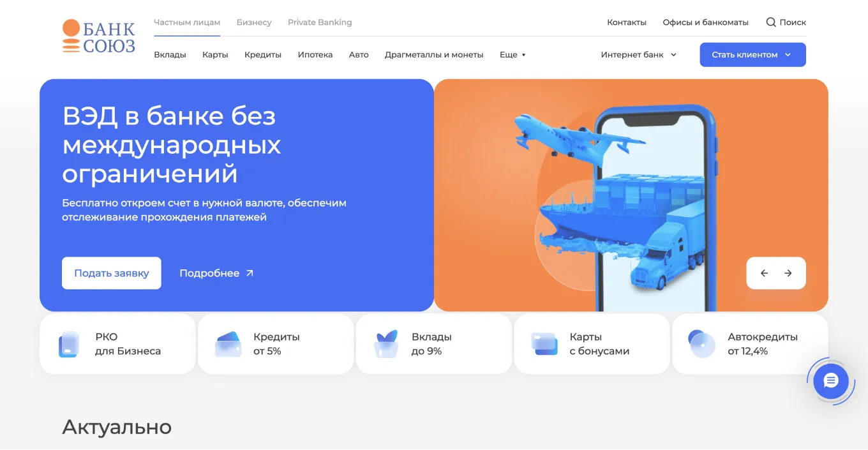Open the Стать клиентом dropdown button
Image resolution: width=868 pixels, height=450 pixels.
pyautogui.click(x=752, y=55)
